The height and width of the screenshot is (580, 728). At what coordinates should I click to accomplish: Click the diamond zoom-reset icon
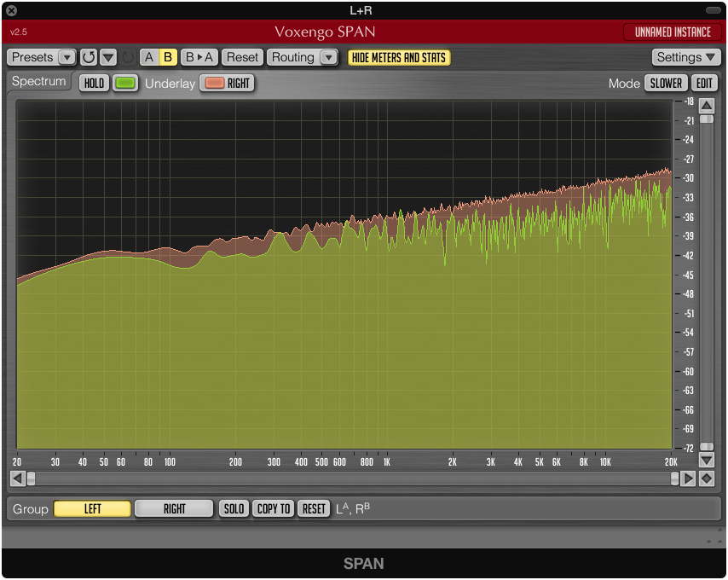(x=707, y=478)
